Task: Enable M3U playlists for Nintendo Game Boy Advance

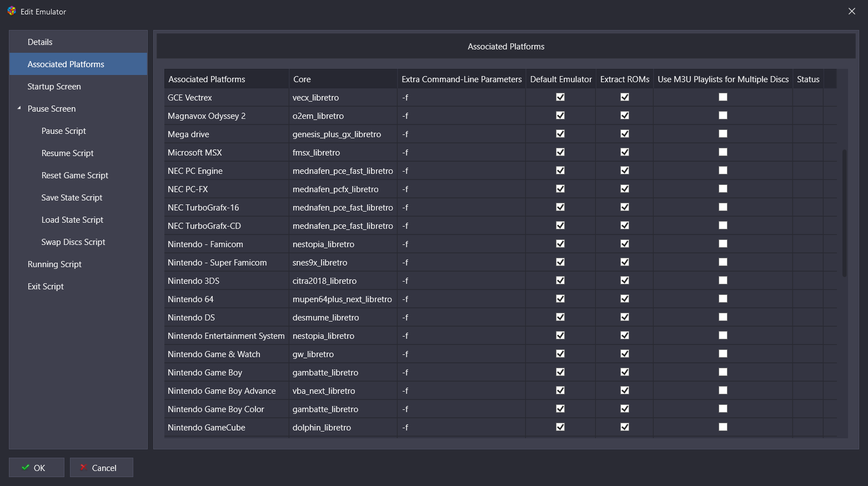Action: click(723, 390)
